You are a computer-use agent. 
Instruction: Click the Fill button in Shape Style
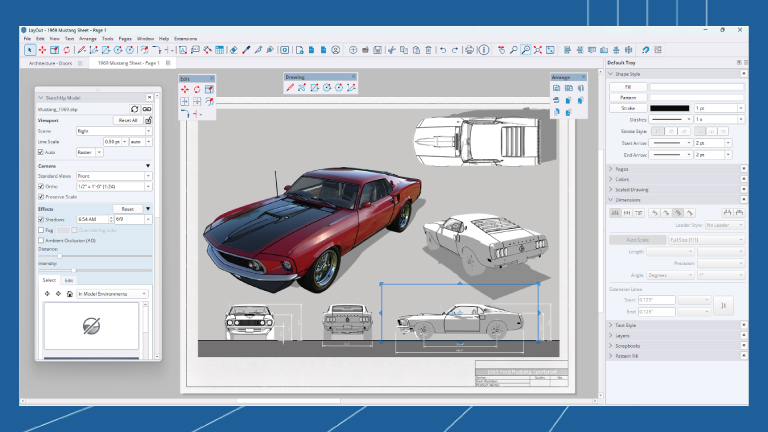(627, 87)
